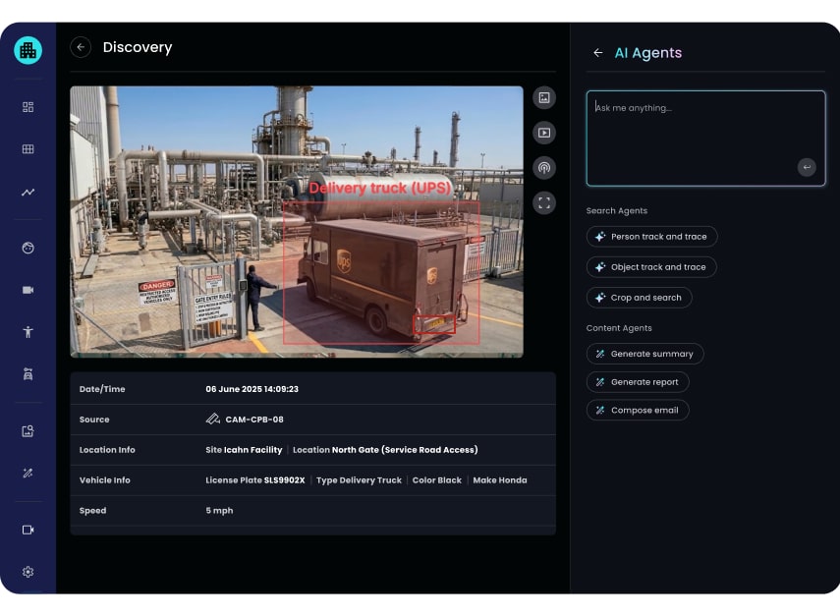Click the date value 06 June 2025 14:09:23
This screenshot has width=840, height=616.
click(252, 389)
